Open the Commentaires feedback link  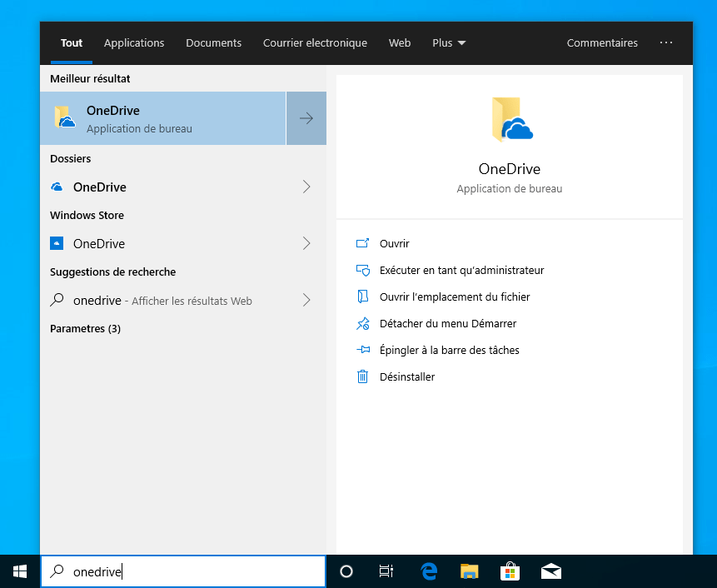pyautogui.click(x=602, y=43)
